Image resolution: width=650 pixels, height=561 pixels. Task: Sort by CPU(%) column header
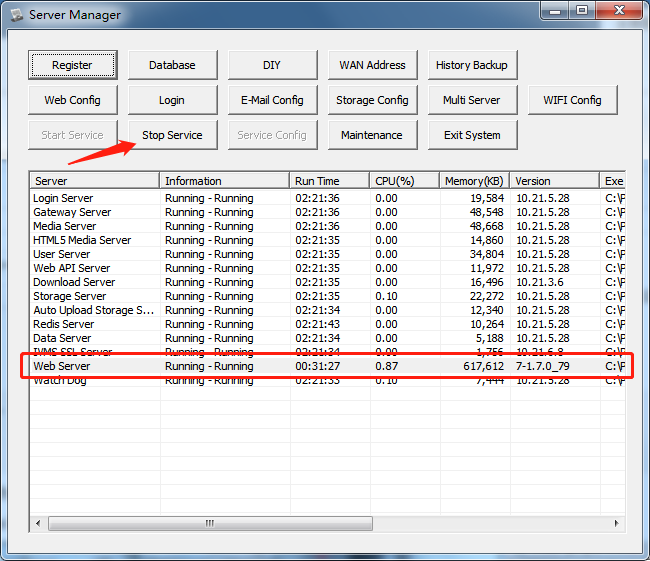tap(405, 181)
